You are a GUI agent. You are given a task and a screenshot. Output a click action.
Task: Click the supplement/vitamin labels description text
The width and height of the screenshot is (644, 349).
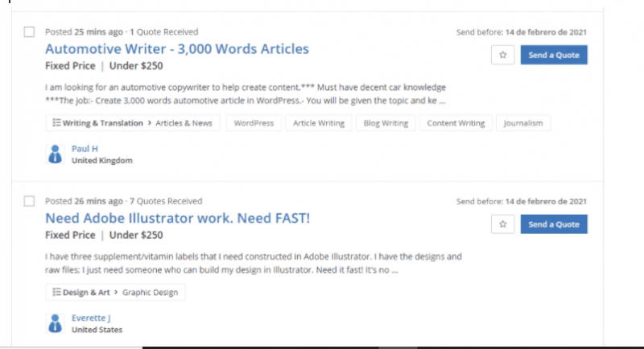click(x=254, y=263)
